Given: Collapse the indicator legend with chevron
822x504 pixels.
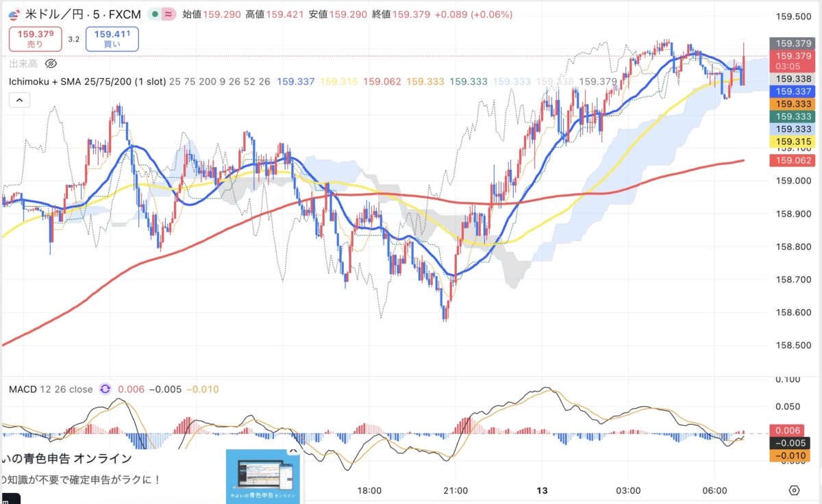Looking at the screenshot, I should pyautogui.click(x=19, y=100).
